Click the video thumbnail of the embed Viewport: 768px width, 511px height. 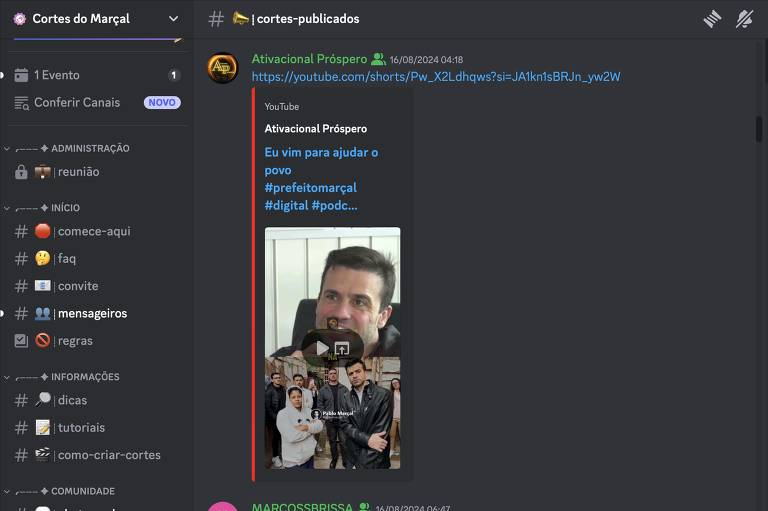tap(333, 348)
